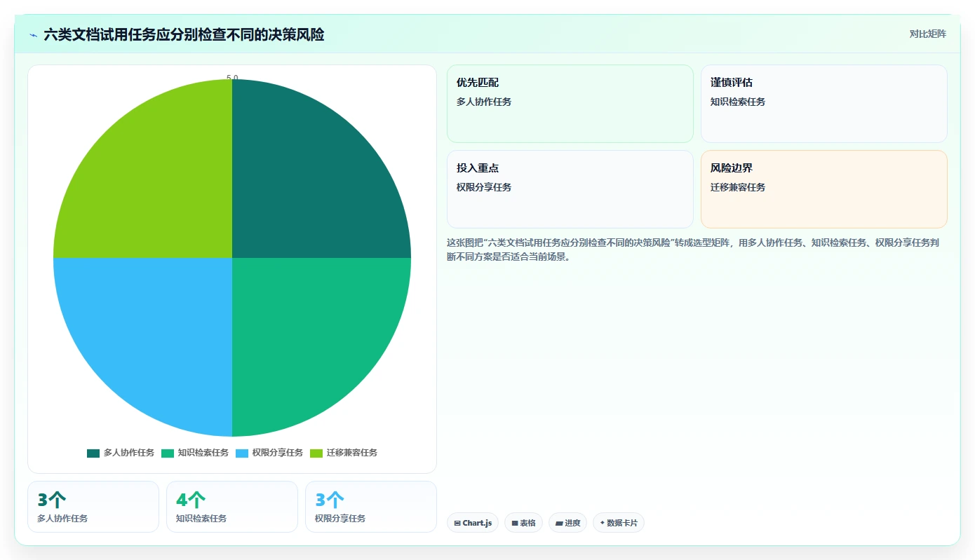The width and height of the screenshot is (975, 560).
Task: Toggle the 多人协作任务 legend entry
Action: pyautogui.click(x=121, y=453)
